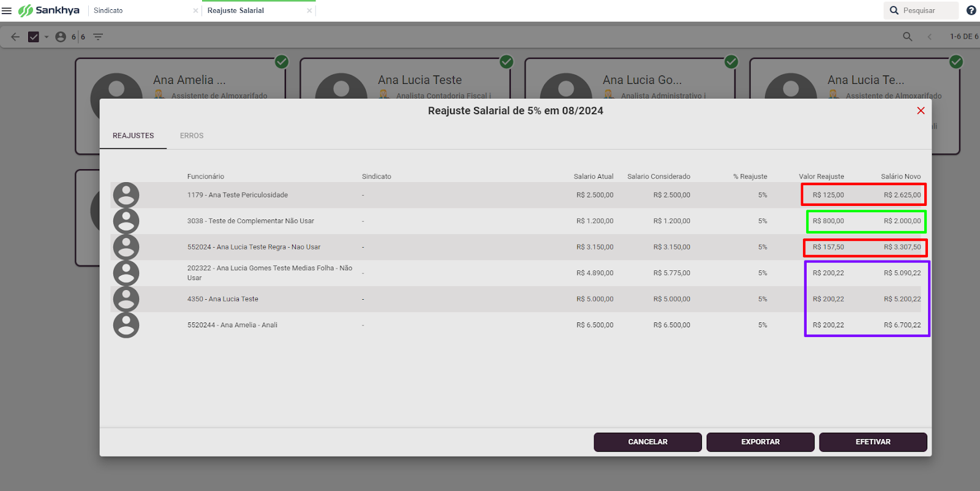
Task: Click avatar of 4350 - Ana Lucia Teste
Action: point(126,299)
